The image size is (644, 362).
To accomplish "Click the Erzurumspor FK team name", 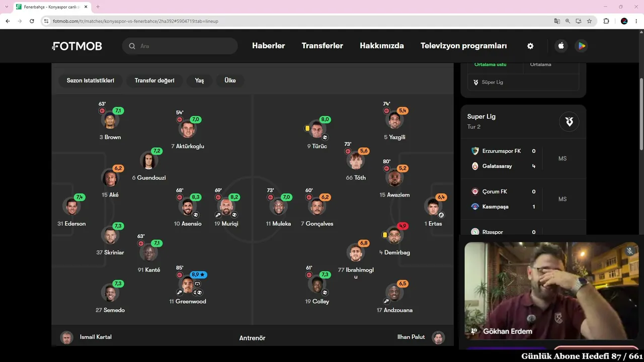I will [502, 151].
